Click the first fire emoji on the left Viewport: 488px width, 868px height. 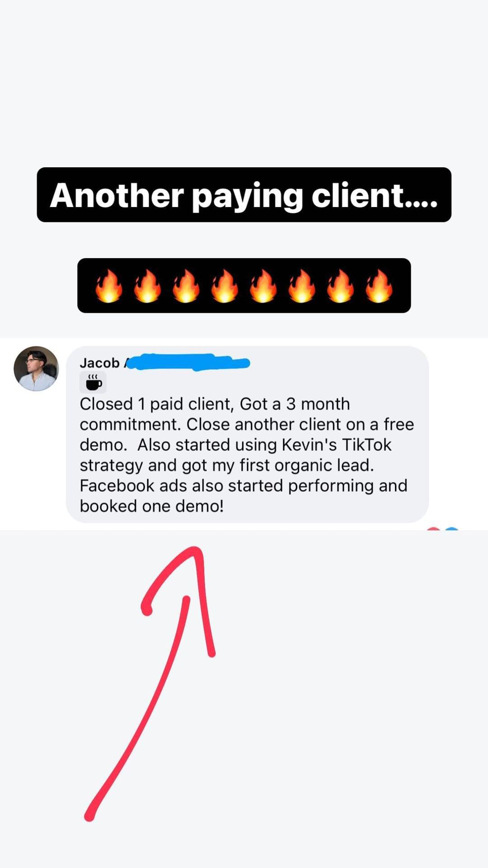click(109, 286)
